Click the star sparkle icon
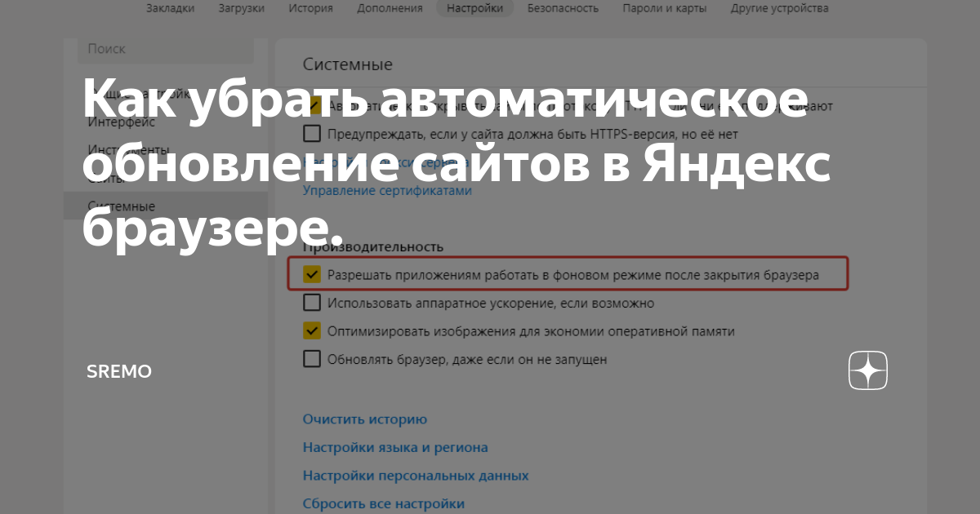This screenshot has height=514, width=980. tap(868, 371)
